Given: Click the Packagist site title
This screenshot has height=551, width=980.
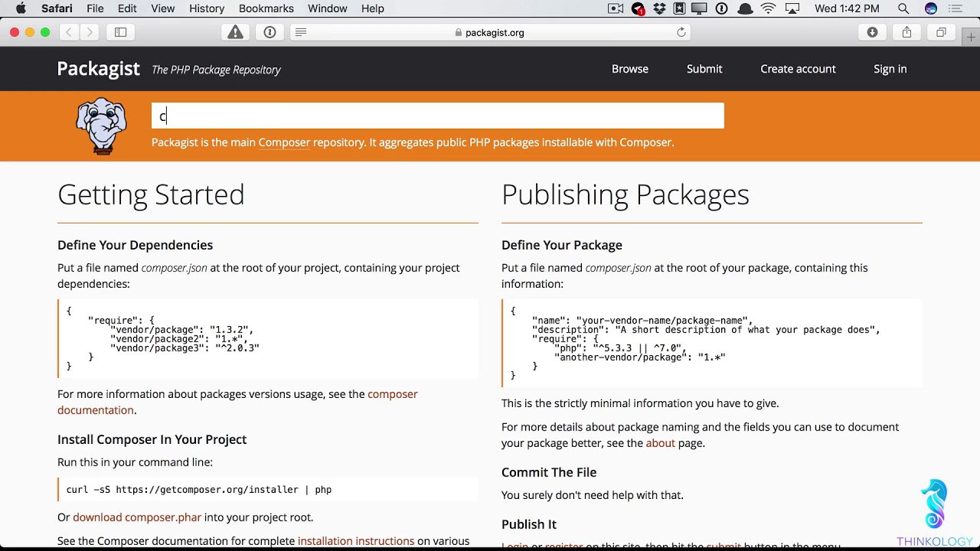Looking at the screenshot, I should click(98, 69).
